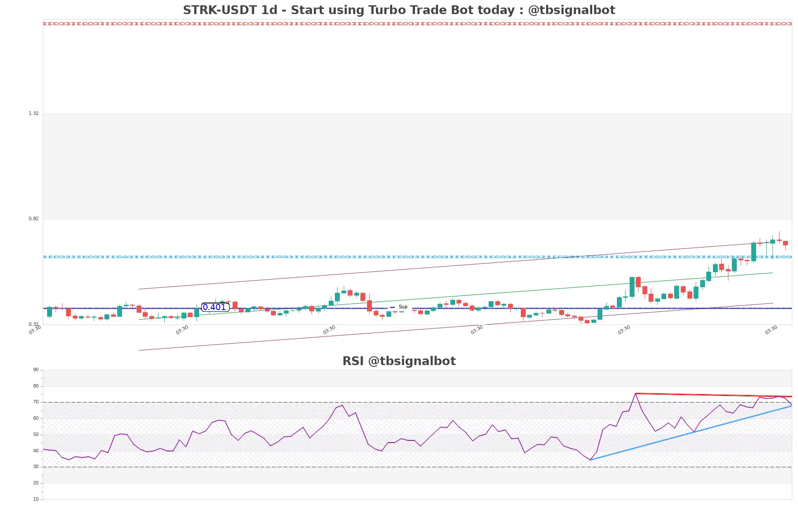Click the Sup legend label
798x532 pixels.
tap(403, 307)
